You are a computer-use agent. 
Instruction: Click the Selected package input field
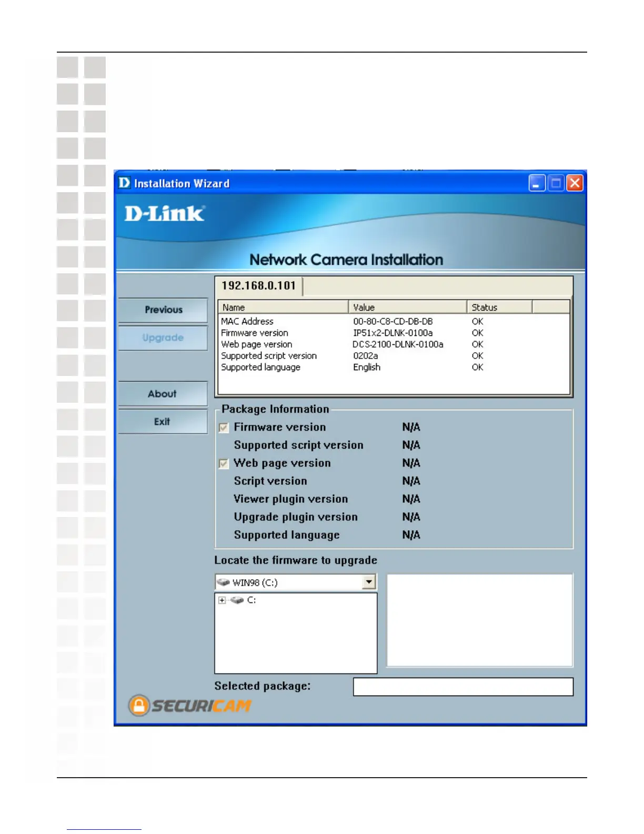point(463,687)
